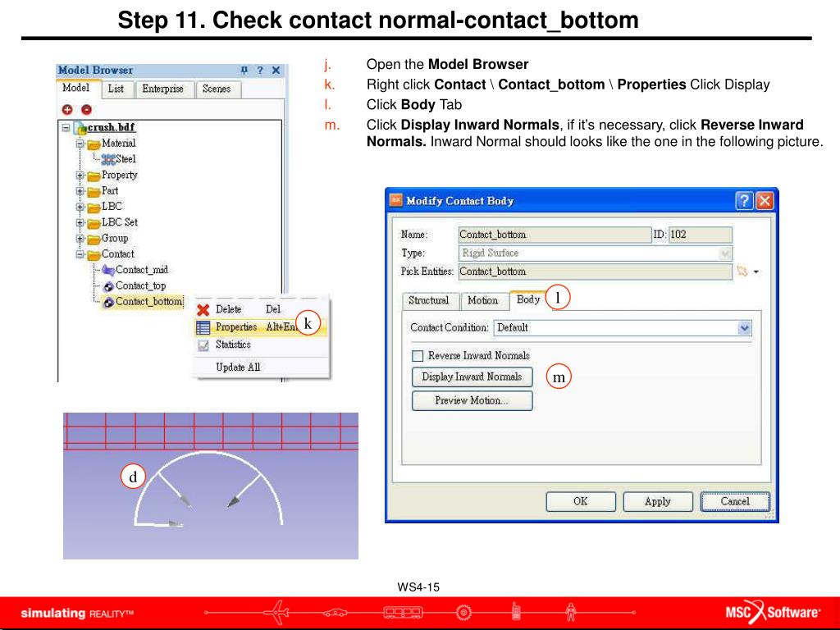Click the Name field containing Contact_bottom

[555, 235]
